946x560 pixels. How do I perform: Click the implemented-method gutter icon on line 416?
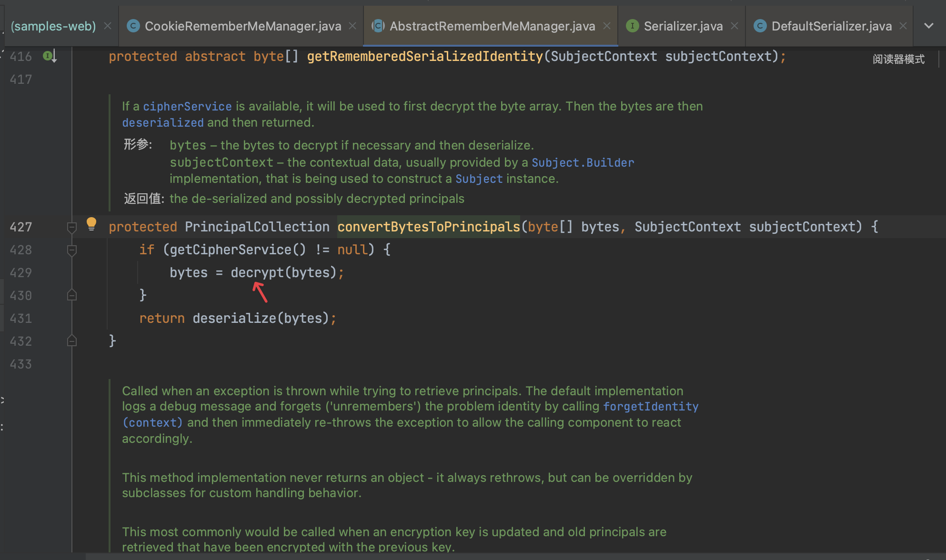click(50, 56)
